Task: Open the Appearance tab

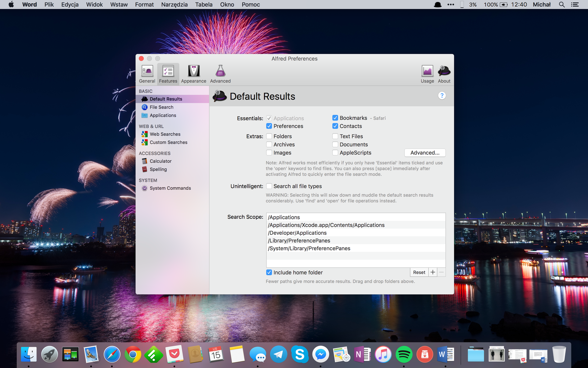Action: (193, 74)
